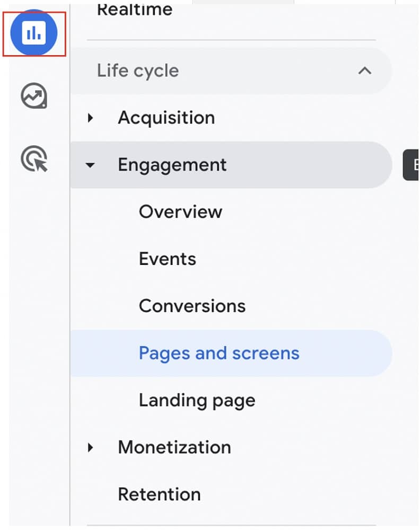
Task: Open the Engagement Overview report
Action: pos(180,211)
